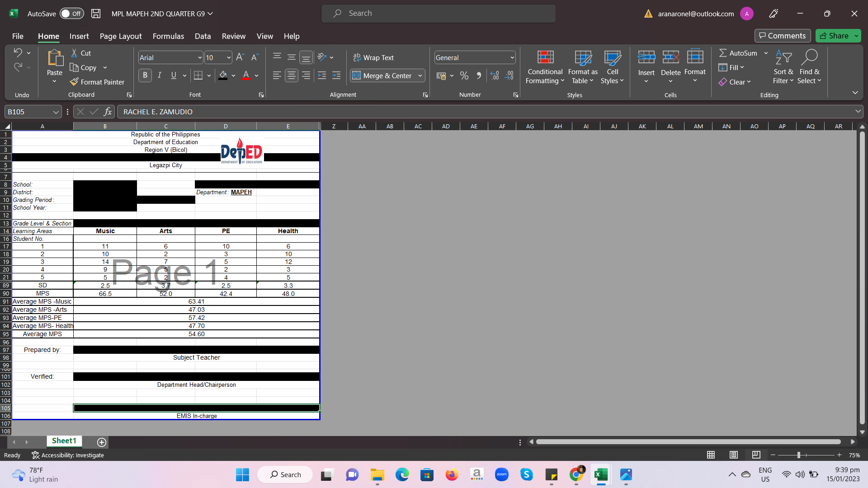This screenshot has height=488, width=868.
Task: Click the Cut scissors icon
Action: click(x=74, y=53)
